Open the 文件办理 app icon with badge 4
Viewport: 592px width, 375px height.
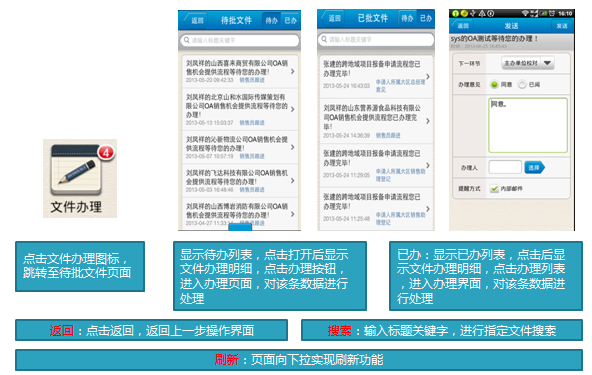pos(80,178)
